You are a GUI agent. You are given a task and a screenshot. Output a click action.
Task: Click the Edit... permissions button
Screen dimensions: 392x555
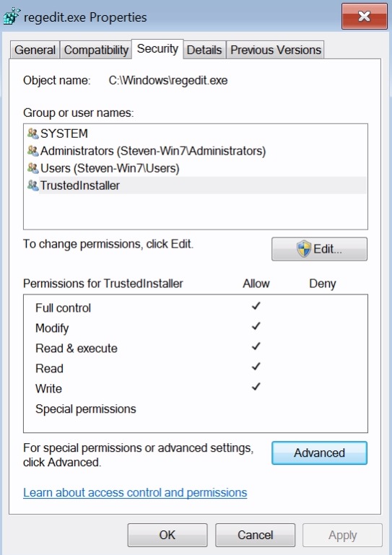[x=319, y=249]
